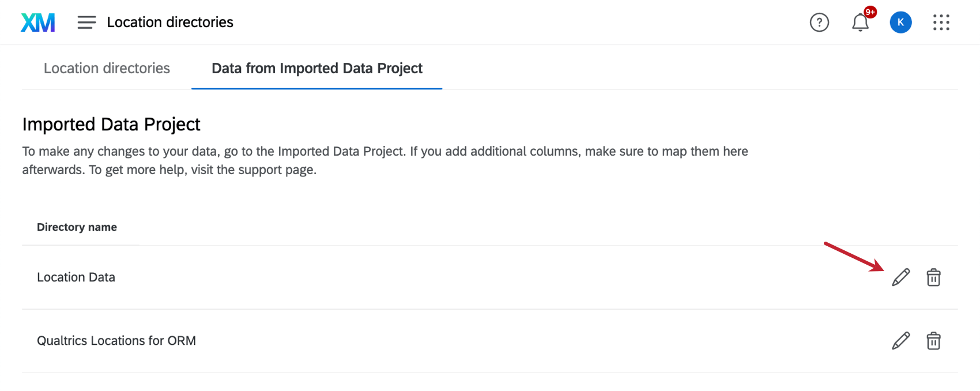Click the Qualtrics Locations for ORM row name
This screenshot has height=391, width=980.
point(116,340)
